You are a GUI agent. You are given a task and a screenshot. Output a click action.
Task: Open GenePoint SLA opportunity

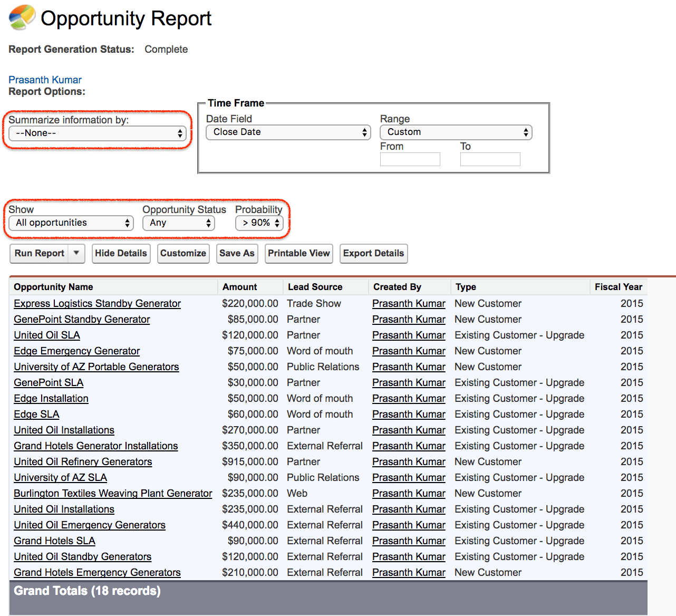point(49,382)
